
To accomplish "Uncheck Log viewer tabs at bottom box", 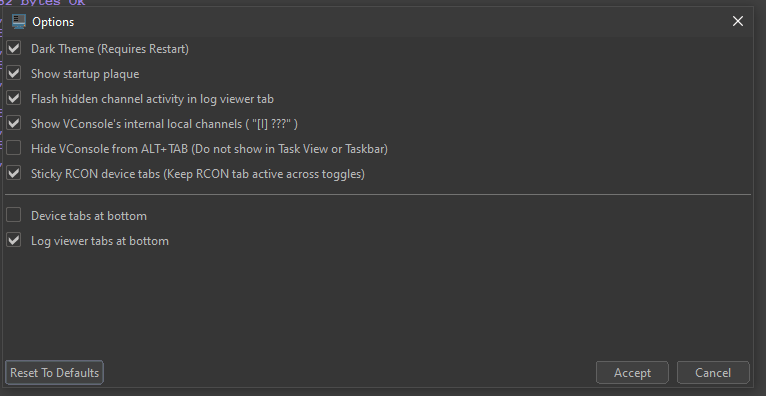I will click(x=14, y=240).
